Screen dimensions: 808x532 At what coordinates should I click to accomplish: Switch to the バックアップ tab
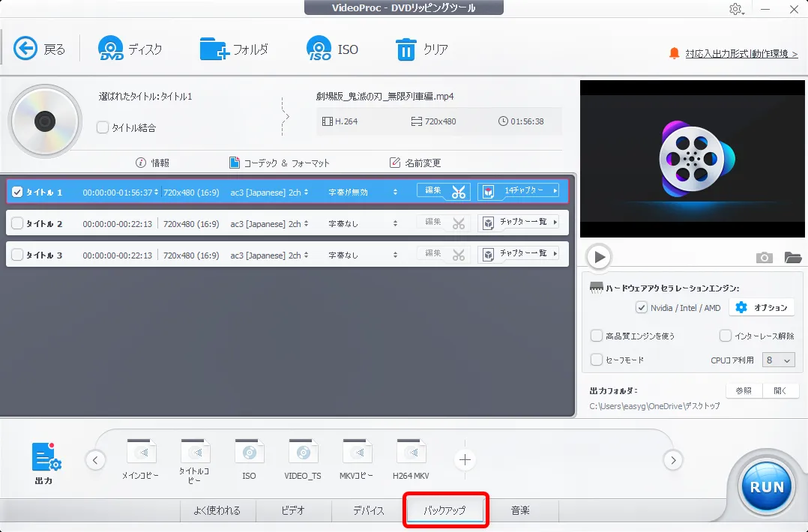click(444, 510)
